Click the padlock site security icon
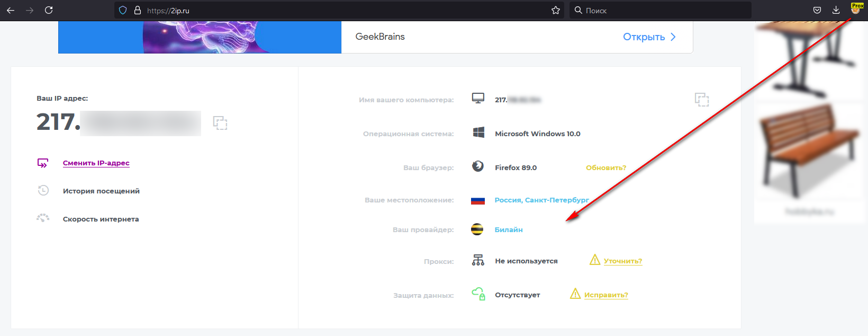The width and height of the screenshot is (868, 336). click(138, 10)
